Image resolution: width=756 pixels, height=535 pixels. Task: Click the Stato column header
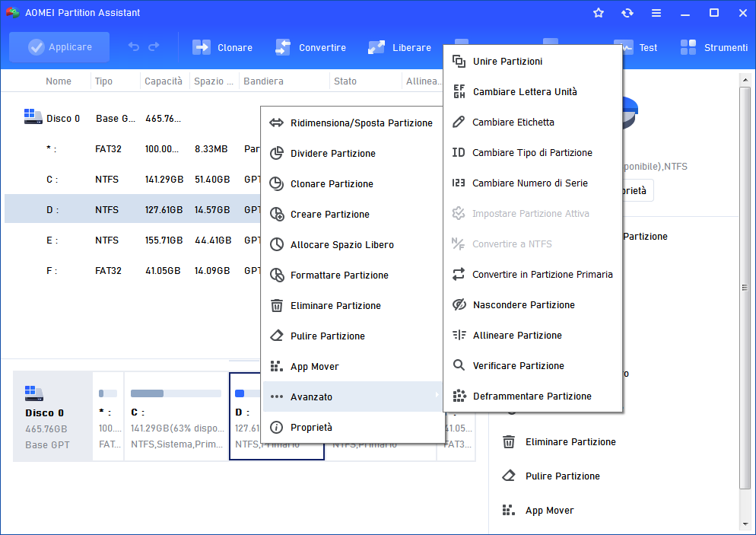[x=345, y=81]
